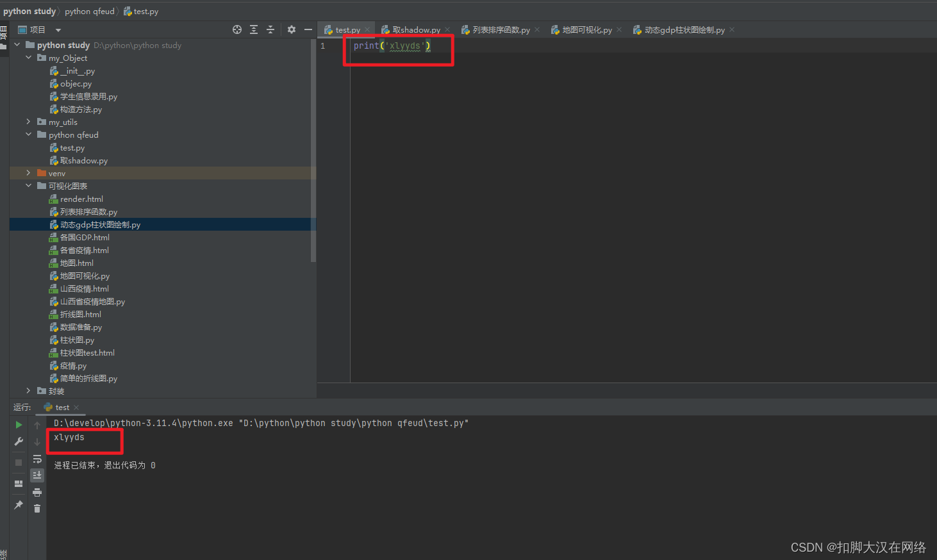Click line number 1 in editor gutter

(323, 46)
